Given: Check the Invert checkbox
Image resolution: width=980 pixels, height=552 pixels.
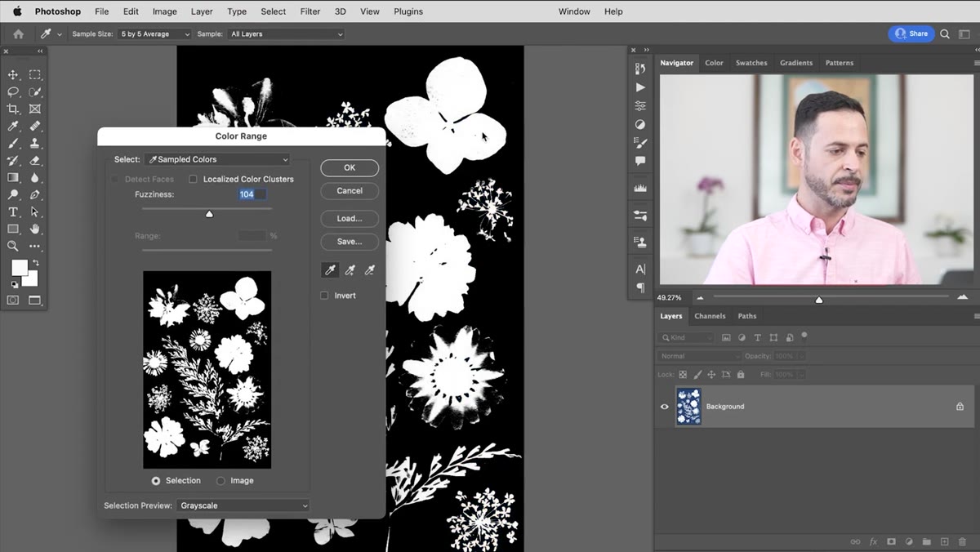Looking at the screenshot, I should [x=324, y=296].
